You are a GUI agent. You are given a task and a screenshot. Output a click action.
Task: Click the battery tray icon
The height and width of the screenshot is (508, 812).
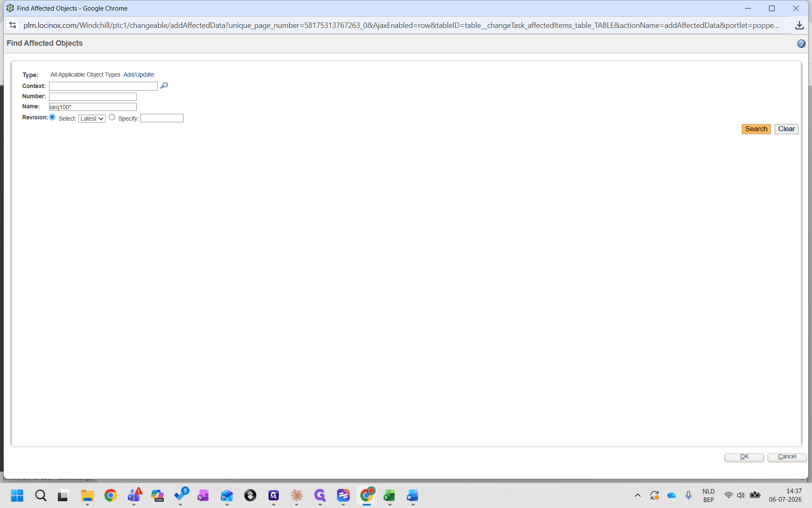coord(755,495)
